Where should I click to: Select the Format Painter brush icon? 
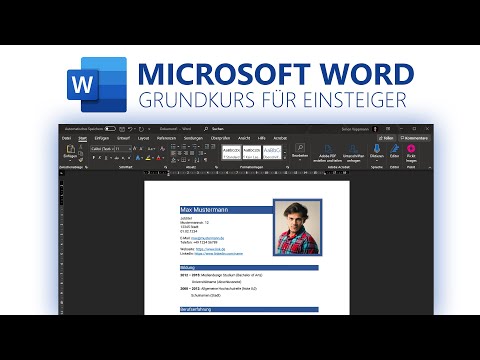(81, 160)
